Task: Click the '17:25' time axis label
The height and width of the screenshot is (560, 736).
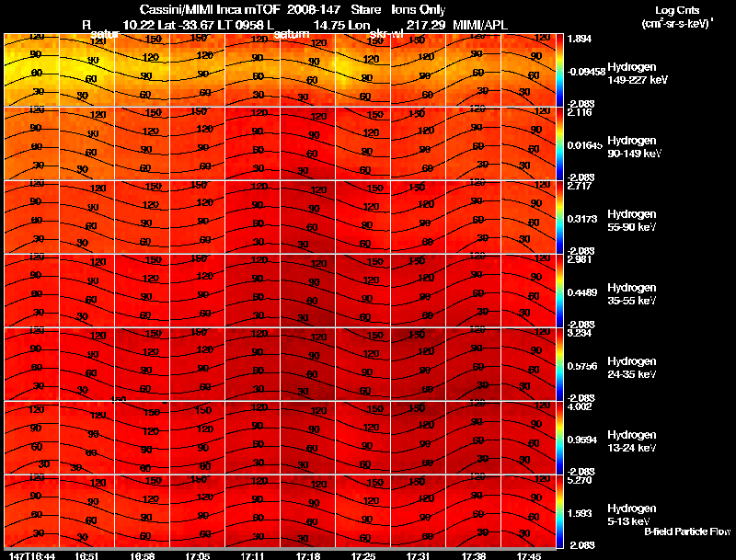Action: 363,556
